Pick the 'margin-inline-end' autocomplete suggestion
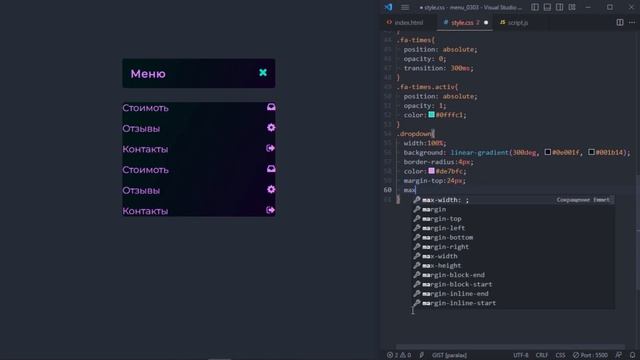 coord(513,293)
